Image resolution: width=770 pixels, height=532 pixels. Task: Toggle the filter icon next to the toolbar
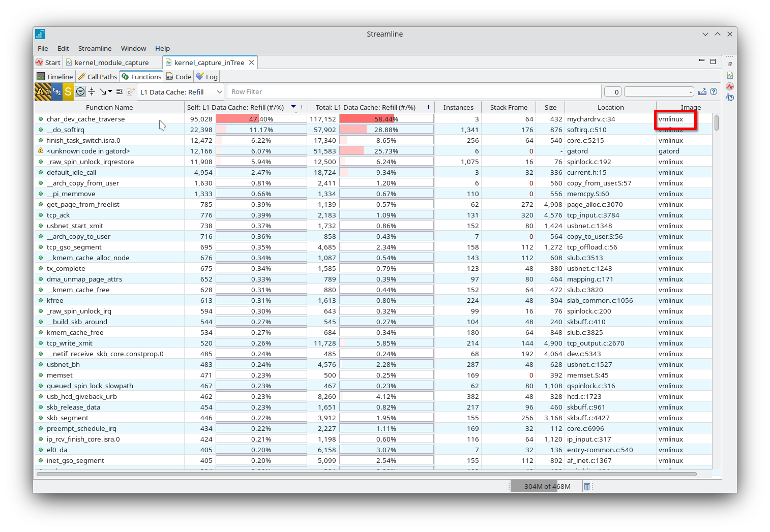coord(80,91)
